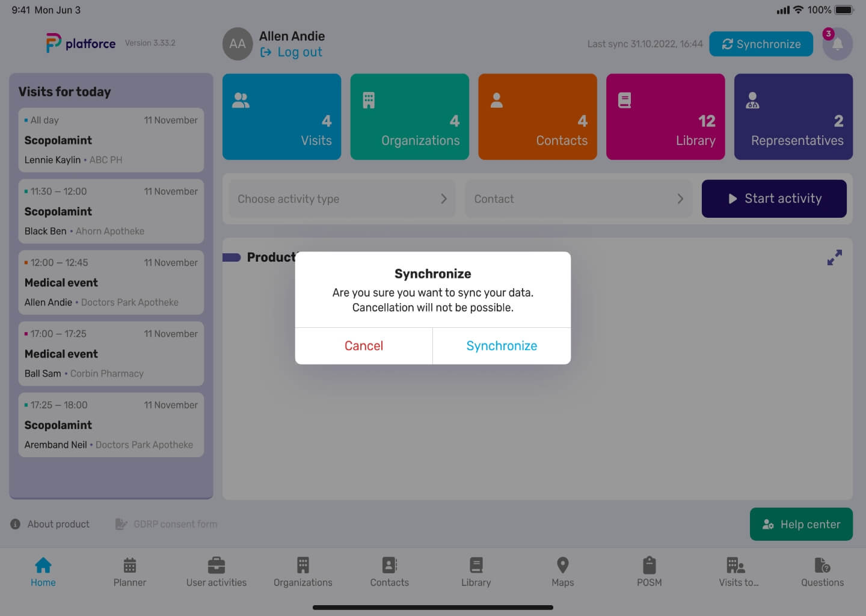Expand the Choose activity type dropdown
The height and width of the screenshot is (616, 866).
pyautogui.click(x=342, y=199)
